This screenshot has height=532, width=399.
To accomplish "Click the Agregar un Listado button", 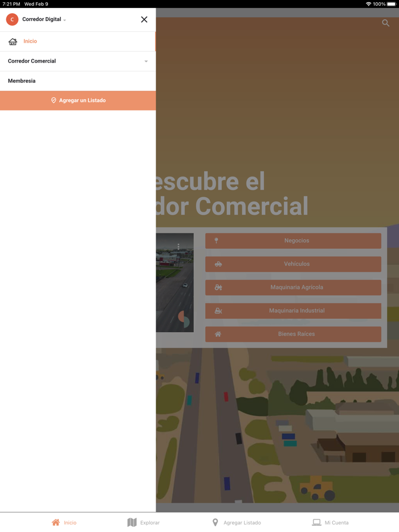I will pos(78,100).
